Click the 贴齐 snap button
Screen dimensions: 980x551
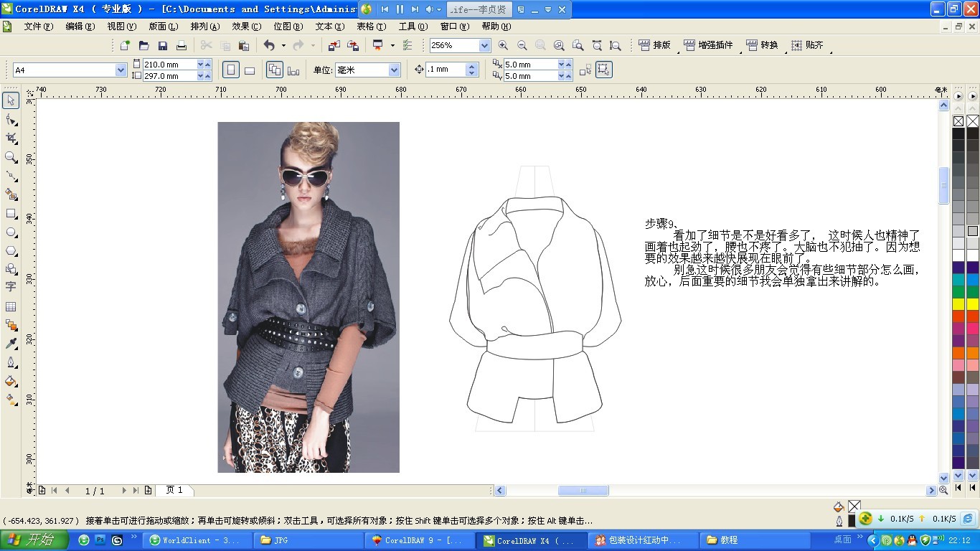click(808, 45)
